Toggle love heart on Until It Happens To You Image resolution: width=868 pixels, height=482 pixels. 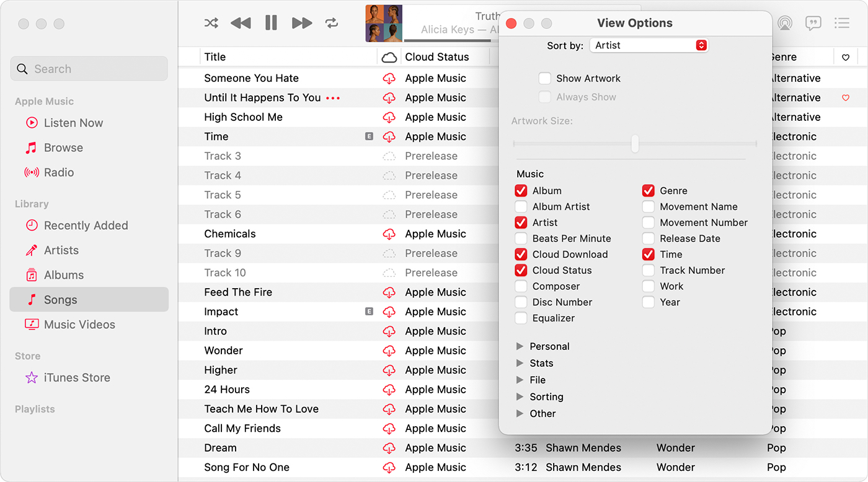(x=846, y=98)
